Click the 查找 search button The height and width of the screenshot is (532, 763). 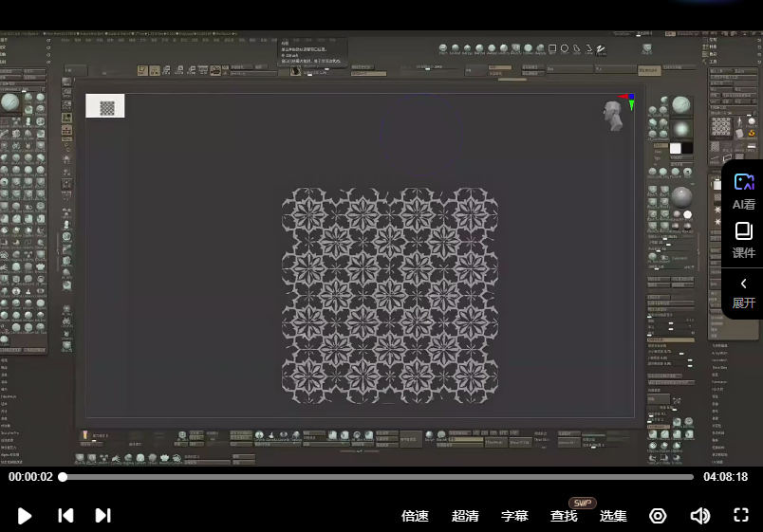[564, 516]
